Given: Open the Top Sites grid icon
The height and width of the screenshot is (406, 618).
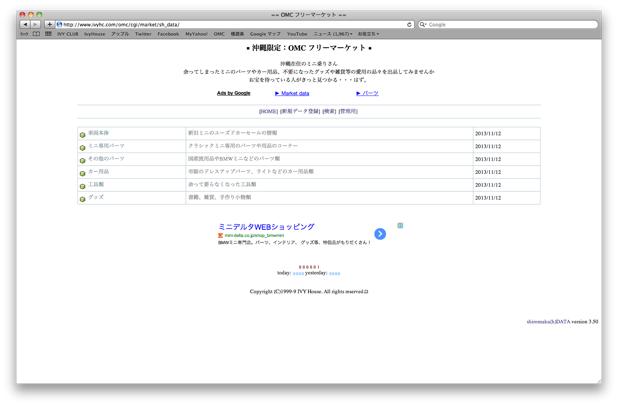Looking at the screenshot, I should [x=48, y=34].
